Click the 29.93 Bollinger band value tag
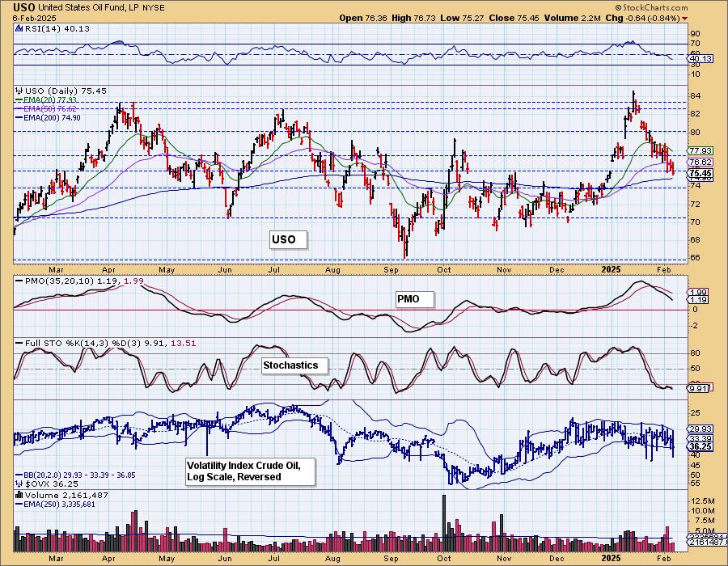728x566 pixels. tap(701, 429)
